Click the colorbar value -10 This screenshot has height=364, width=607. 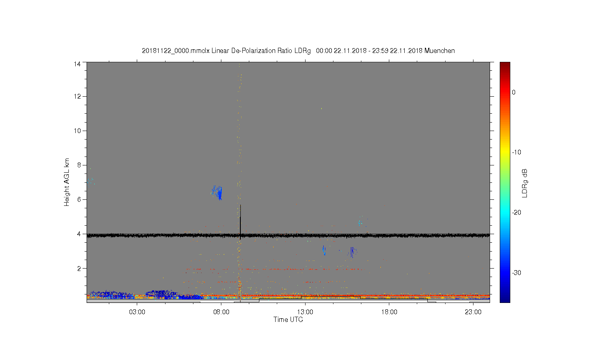pyautogui.click(x=516, y=152)
